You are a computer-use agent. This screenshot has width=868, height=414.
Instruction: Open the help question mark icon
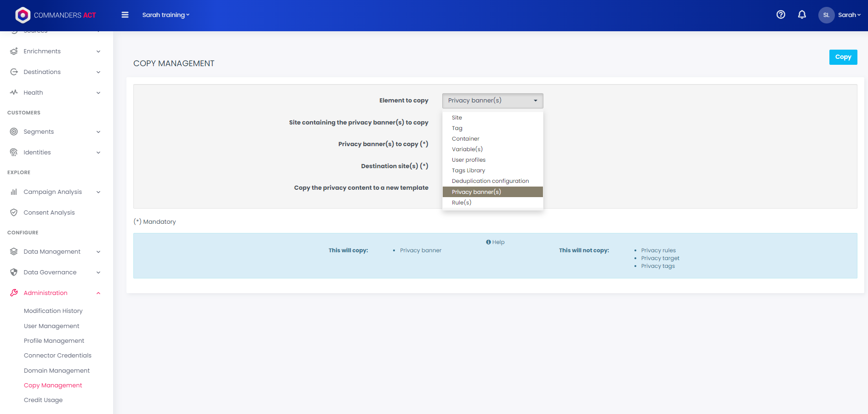(780, 15)
